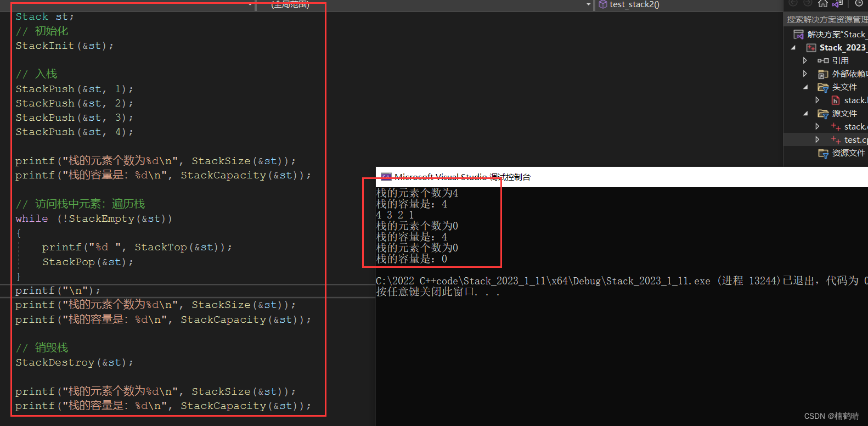Open the member dropdown showing test_stack2()
Viewport: 868px width, 426px height.
(688, 4)
